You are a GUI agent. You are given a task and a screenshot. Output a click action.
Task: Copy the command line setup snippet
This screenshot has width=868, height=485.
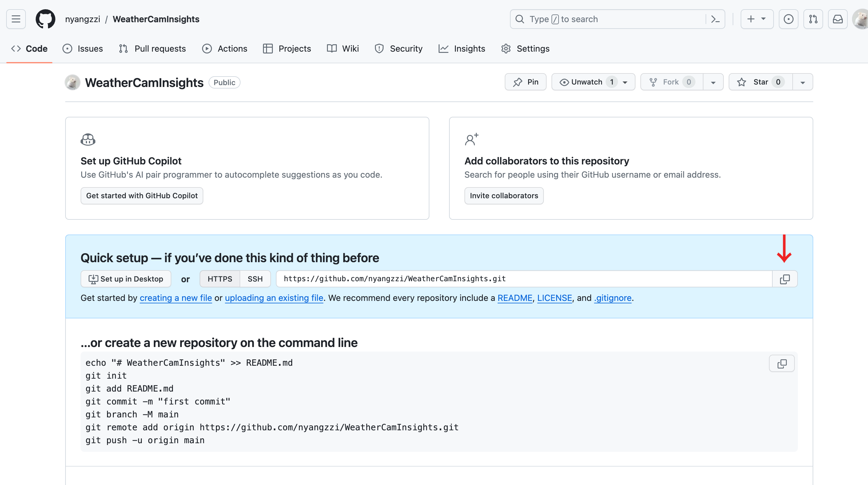pyautogui.click(x=782, y=363)
